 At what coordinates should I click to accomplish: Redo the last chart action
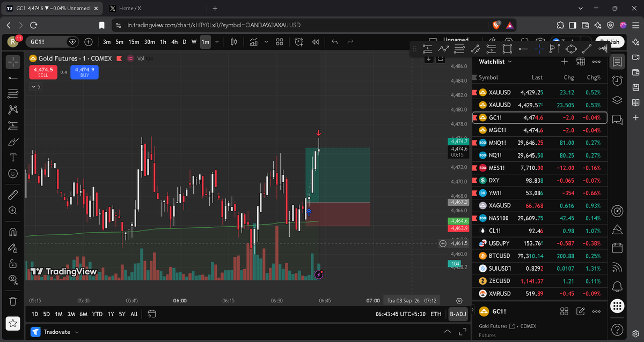(350, 42)
